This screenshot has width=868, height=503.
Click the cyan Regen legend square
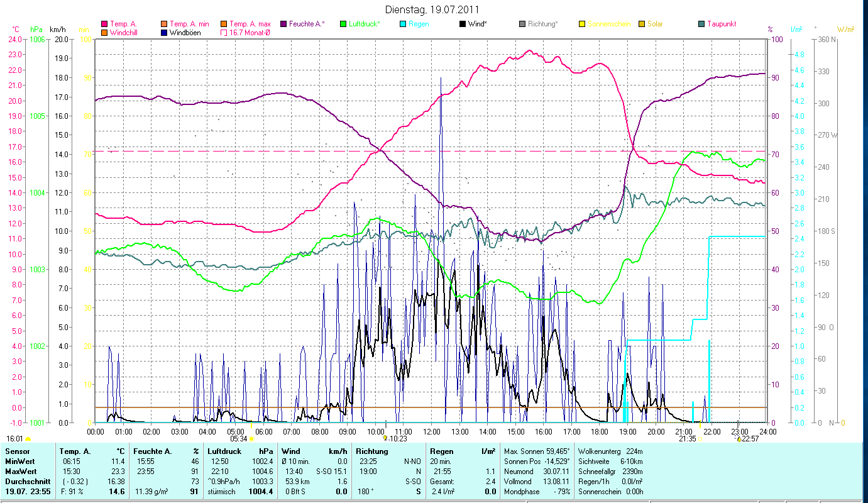[x=403, y=24]
